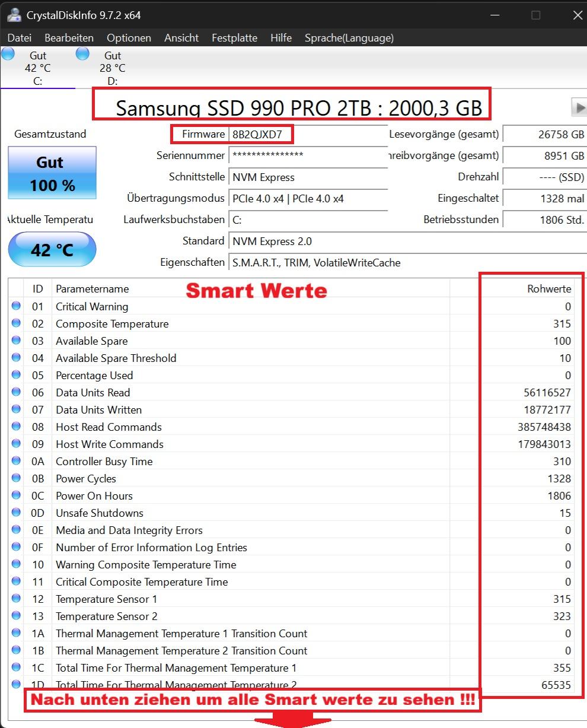Select the C: drive tab
The width and height of the screenshot is (587, 728).
(38, 68)
